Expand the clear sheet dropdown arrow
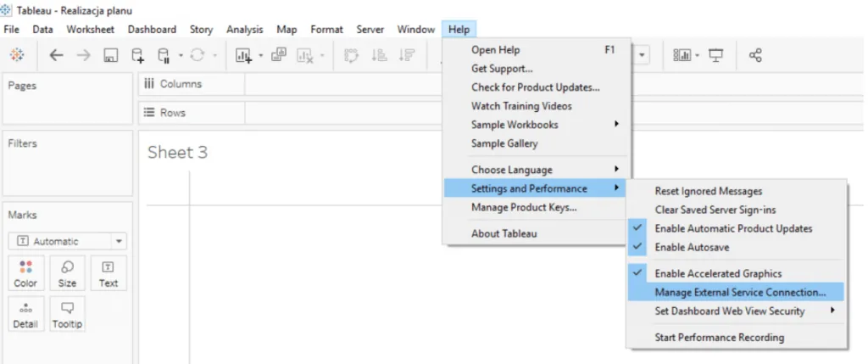 321,55
